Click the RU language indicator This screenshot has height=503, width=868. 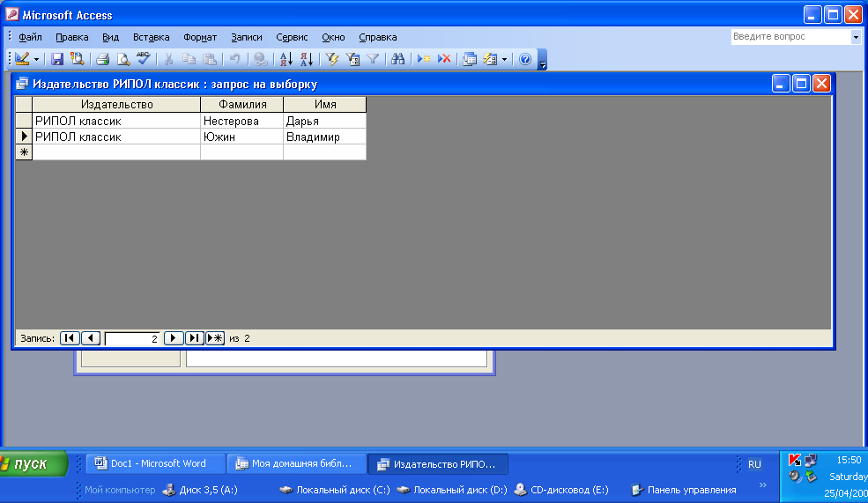click(x=754, y=464)
